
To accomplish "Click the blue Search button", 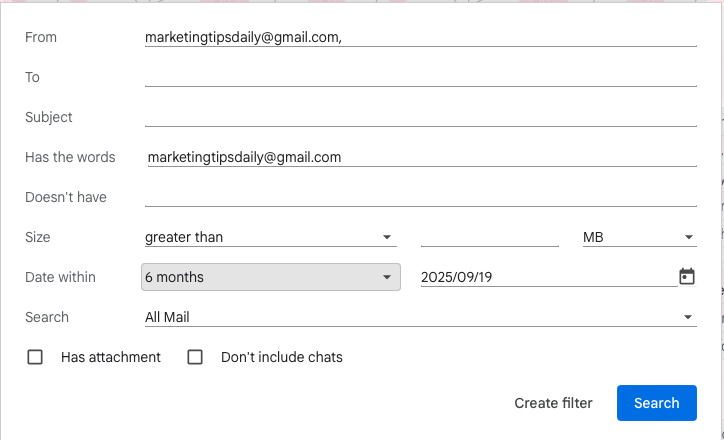I will pyautogui.click(x=656, y=403).
